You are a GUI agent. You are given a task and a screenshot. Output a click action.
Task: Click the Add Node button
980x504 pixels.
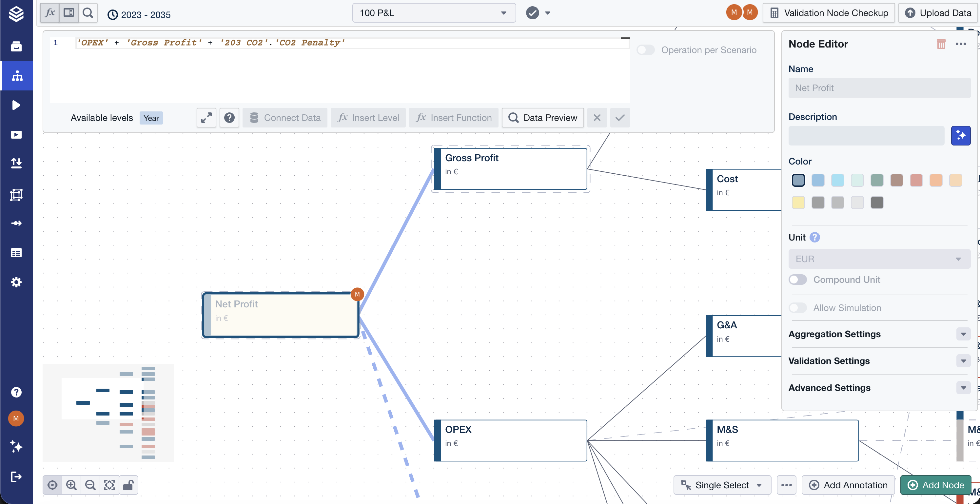click(935, 485)
